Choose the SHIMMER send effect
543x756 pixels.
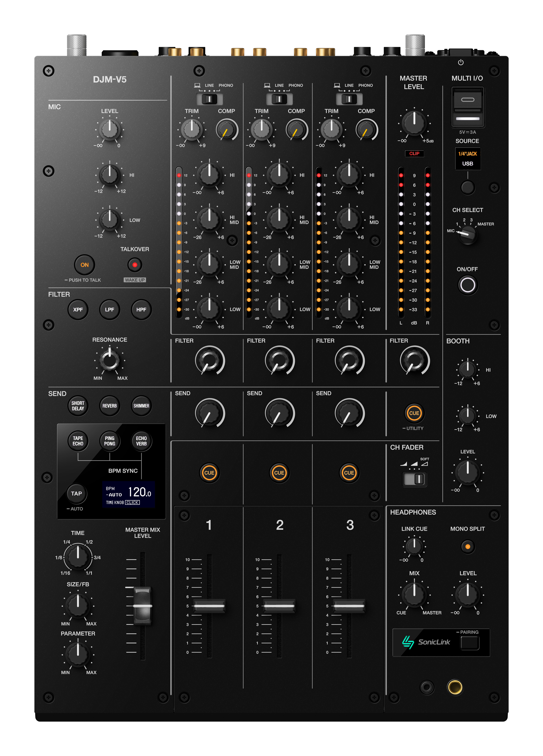pyautogui.click(x=141, y=406)
